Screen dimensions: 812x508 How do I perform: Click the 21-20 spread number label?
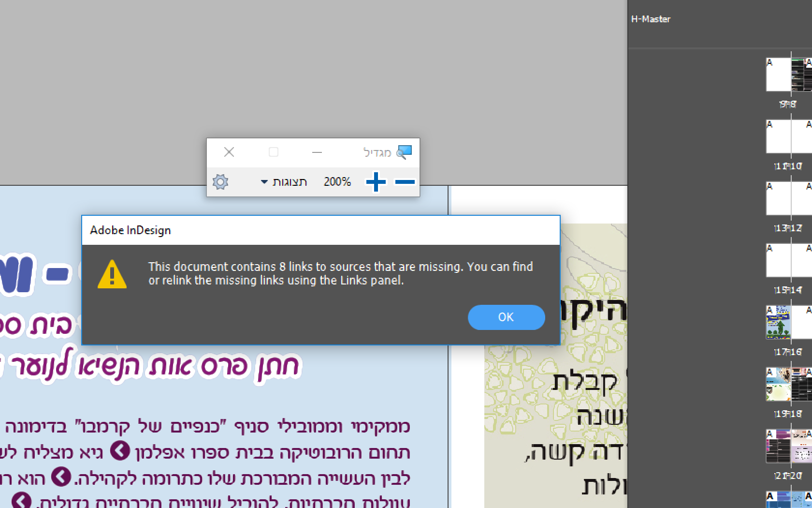(788, 476)
